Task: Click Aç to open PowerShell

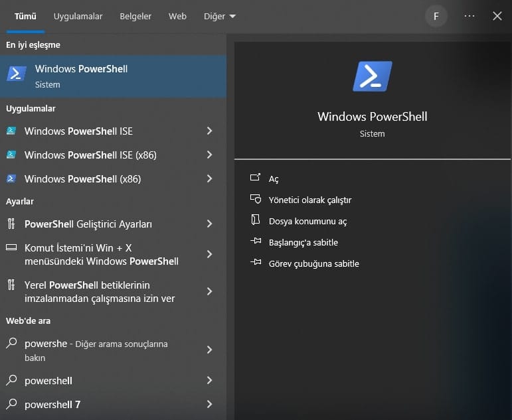Action: (x=274, y=179)
